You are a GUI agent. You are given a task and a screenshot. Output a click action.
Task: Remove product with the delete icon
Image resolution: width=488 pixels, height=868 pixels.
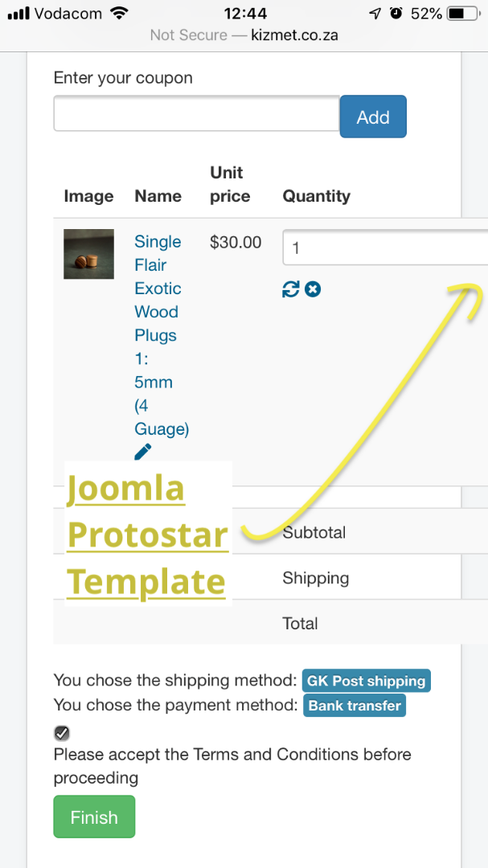(313, 289)
